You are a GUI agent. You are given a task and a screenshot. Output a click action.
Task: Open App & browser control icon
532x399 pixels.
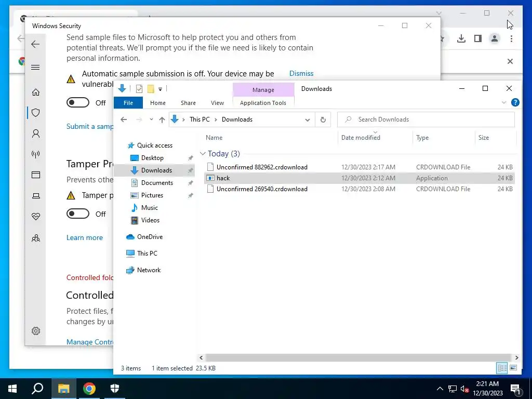click(x=36, y=175)
